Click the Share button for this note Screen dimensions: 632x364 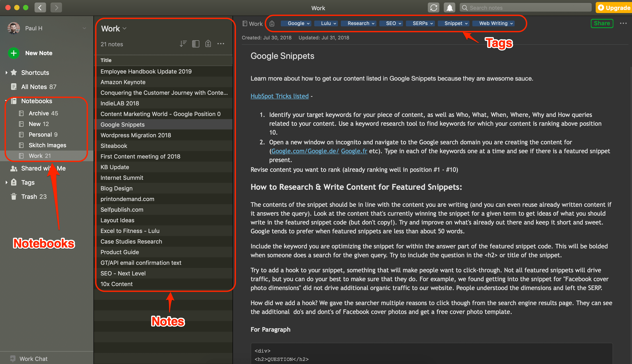[603, 23]
